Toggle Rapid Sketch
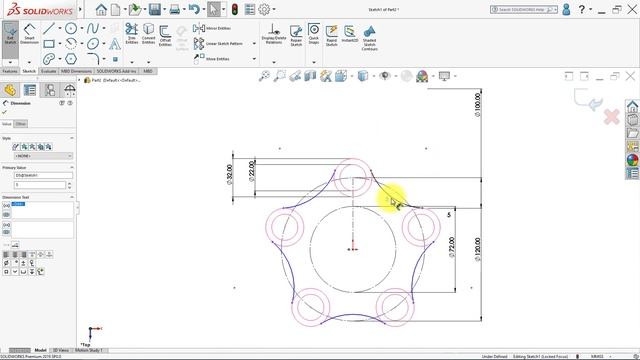 tap(331, 36)
